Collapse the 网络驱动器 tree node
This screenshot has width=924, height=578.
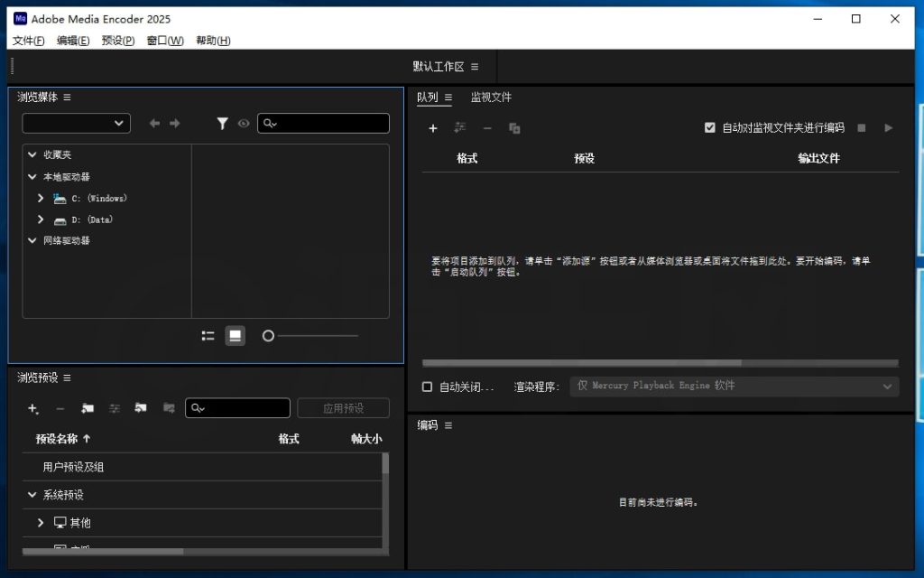(32, 240)
